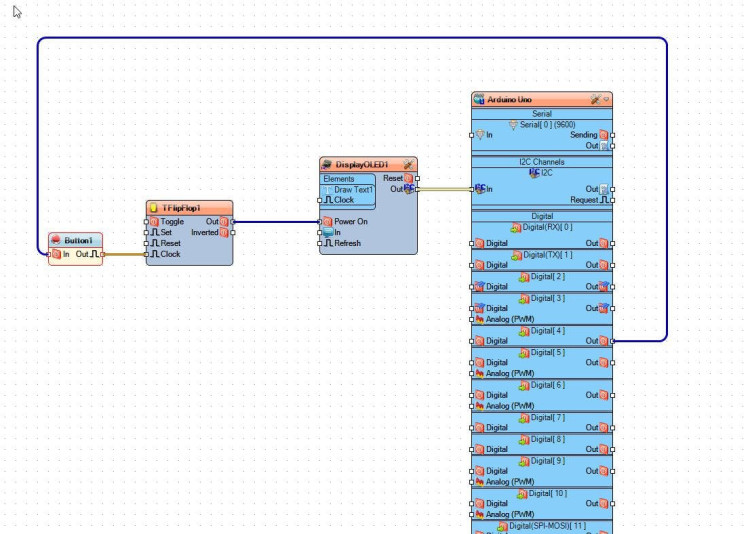Select Draw Text1 element in DisplayOLED1
This screenshot has width=748, height=534.
tap(348, 189)
